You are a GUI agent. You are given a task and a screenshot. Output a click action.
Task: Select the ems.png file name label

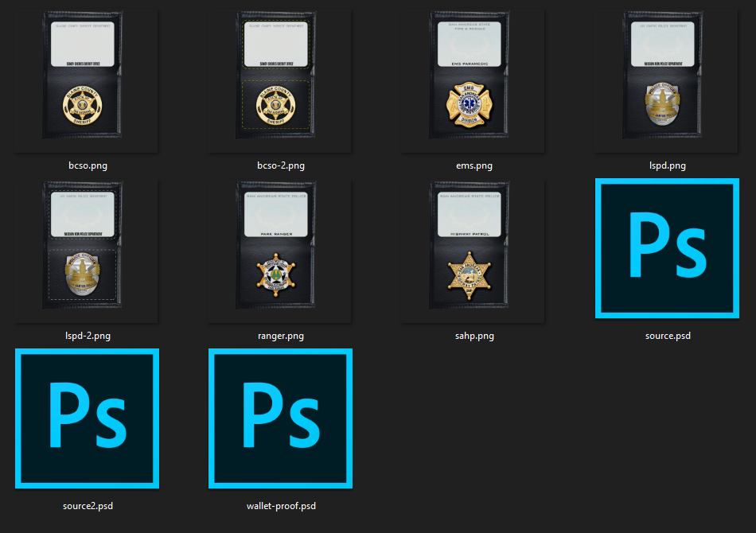pos(473,165)
